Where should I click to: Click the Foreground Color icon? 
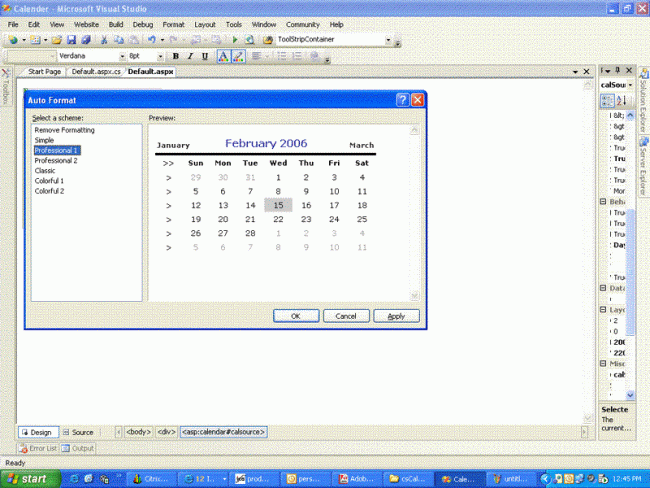click(223, 56)
